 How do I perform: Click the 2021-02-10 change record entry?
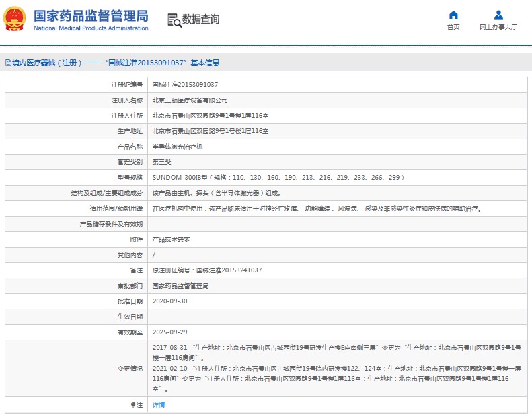tap(336, 379)
